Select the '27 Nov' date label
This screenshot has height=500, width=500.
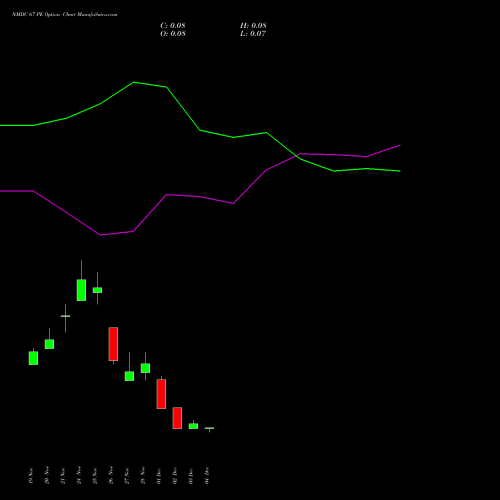click(x=127, y=476)
